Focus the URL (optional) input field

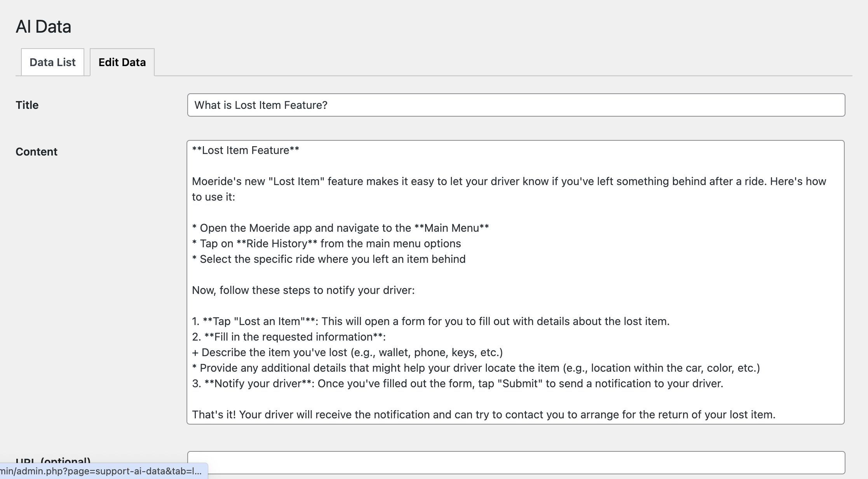[516, 463]
